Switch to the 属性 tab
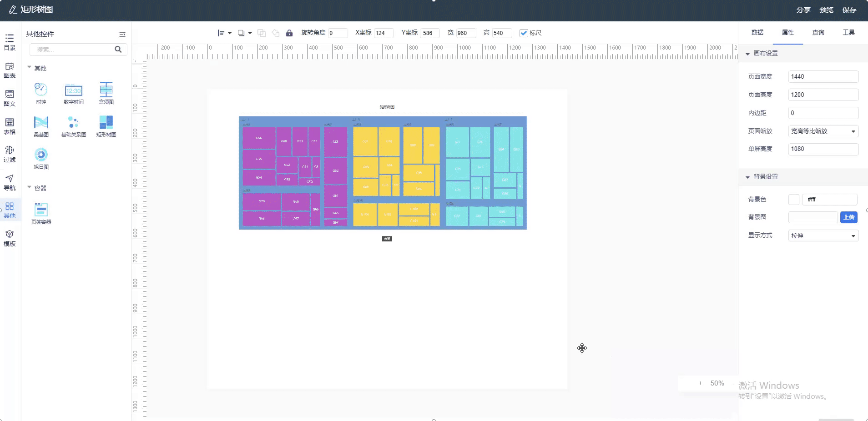Viewport: 868px width, 421px height. click(788, 32)
